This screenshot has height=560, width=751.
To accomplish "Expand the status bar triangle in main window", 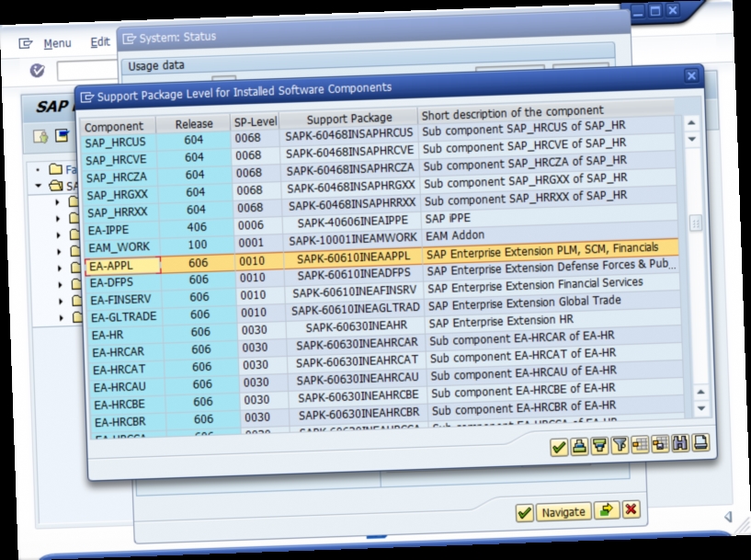I will [728, 517].
